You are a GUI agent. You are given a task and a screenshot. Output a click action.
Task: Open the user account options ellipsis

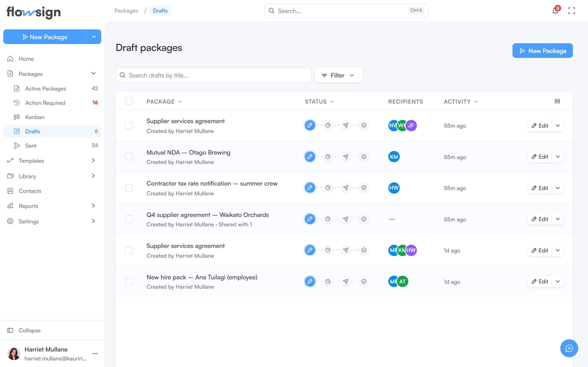[x=95, y=353]
